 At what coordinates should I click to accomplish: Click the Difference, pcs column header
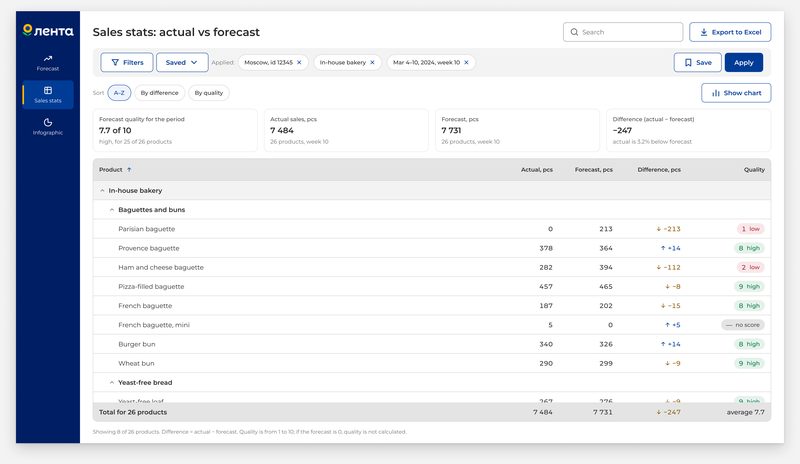click(659, 169)
